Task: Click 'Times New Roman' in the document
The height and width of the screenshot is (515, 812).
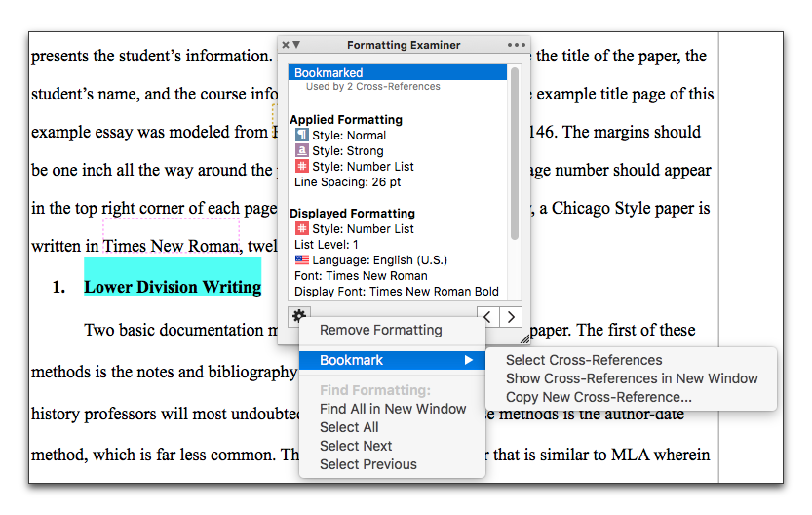Action: click(x=172, y=246)
